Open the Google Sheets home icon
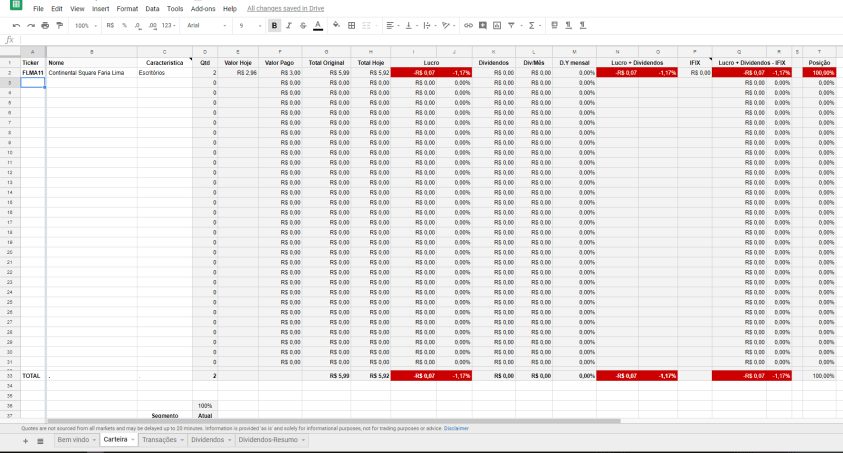Screen dimensions: 843x453 pos(16,4)
